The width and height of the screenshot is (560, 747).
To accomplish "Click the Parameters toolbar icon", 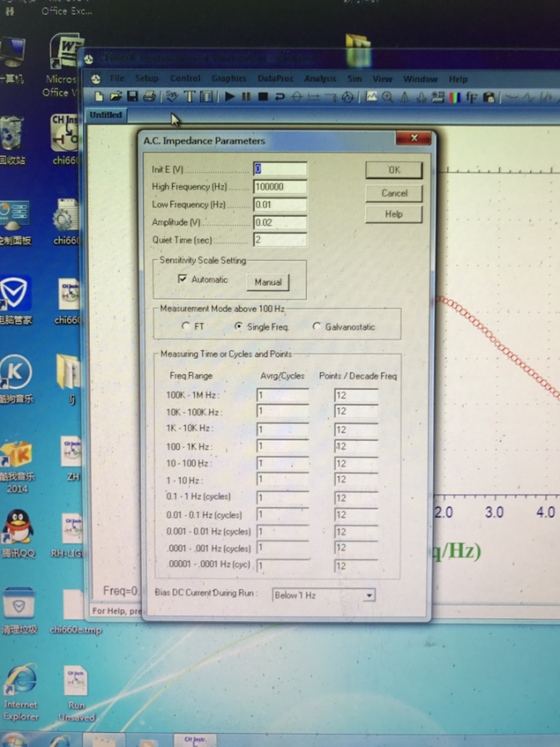I will click(x=206, y=97).
